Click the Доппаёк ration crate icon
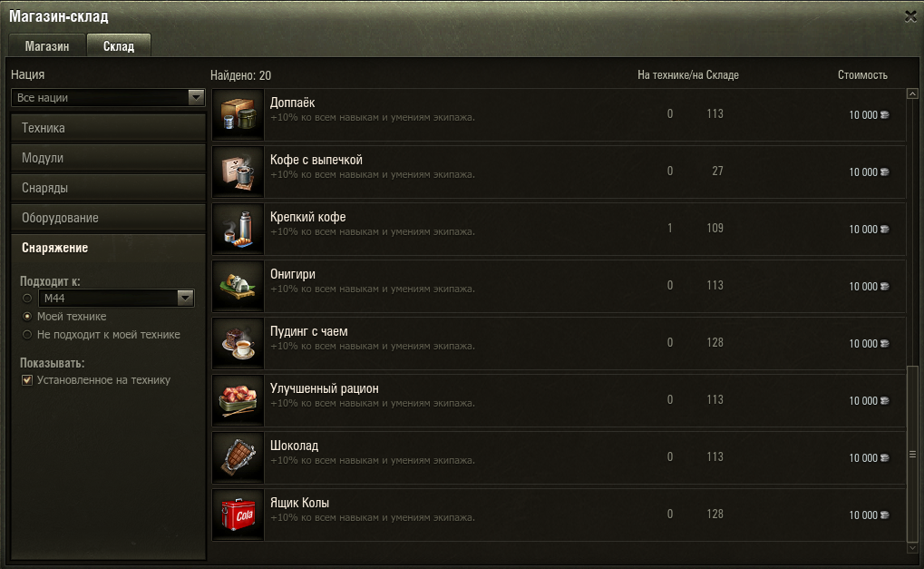The width and height of the screenshot is (924, 569). (x=238, y=114)
